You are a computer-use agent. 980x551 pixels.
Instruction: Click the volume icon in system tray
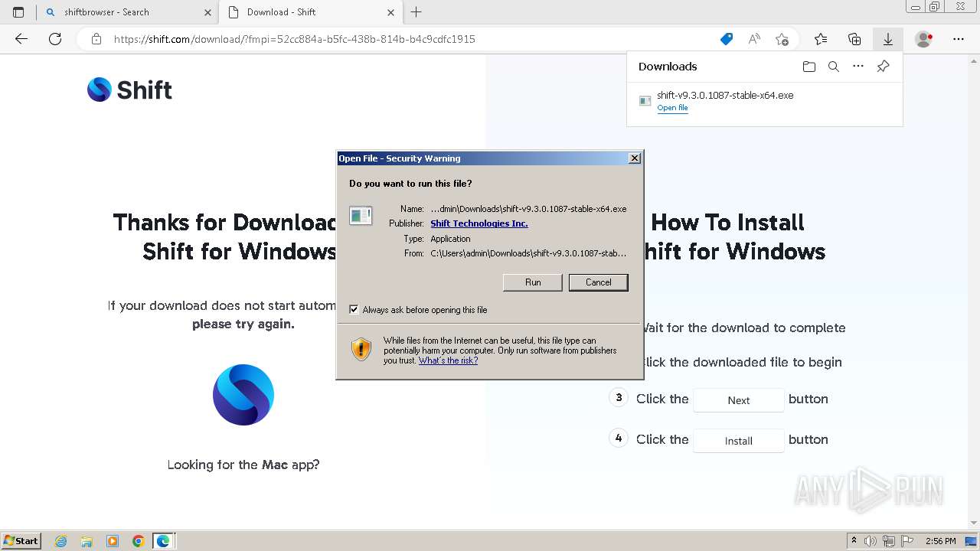[872, 541]
